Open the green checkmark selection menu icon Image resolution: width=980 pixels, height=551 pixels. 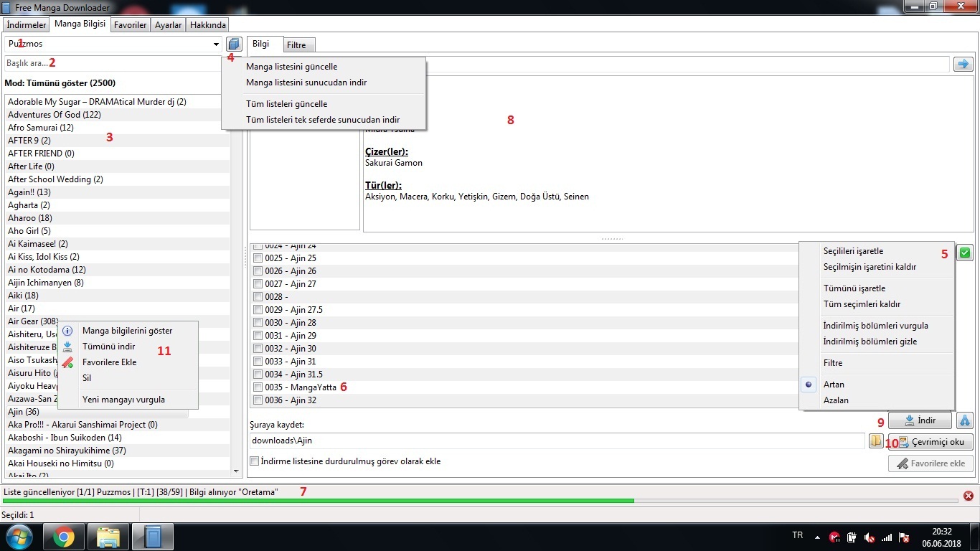click(965, 253)
